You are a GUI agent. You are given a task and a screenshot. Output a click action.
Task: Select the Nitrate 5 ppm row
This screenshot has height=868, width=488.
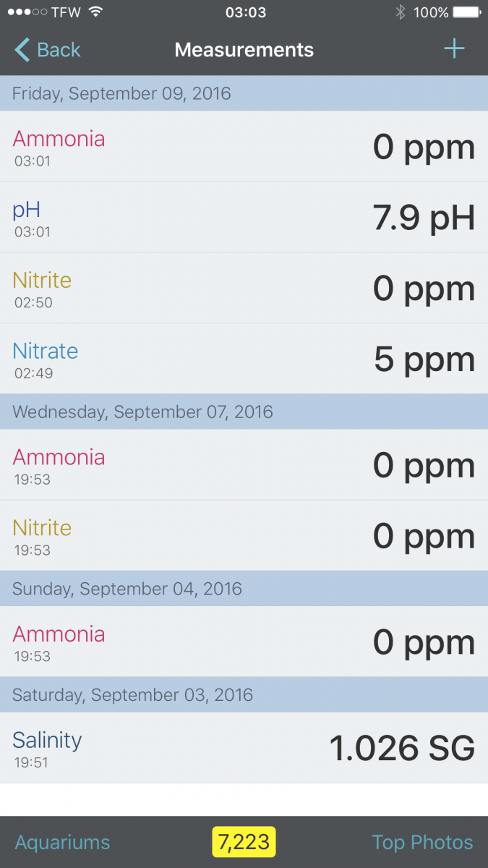coord(244,359)
